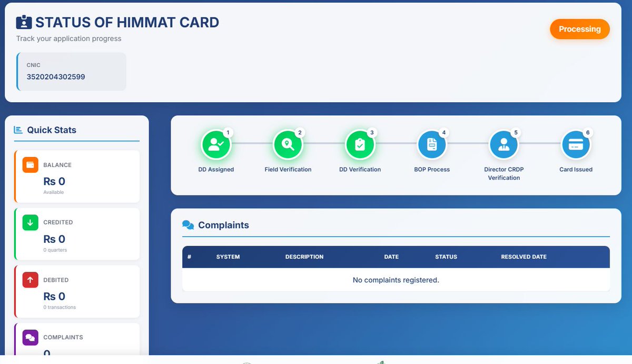Click the 'BOP Process' step label
Viewport: 632px width, 364px height.
tap(432, 170)
